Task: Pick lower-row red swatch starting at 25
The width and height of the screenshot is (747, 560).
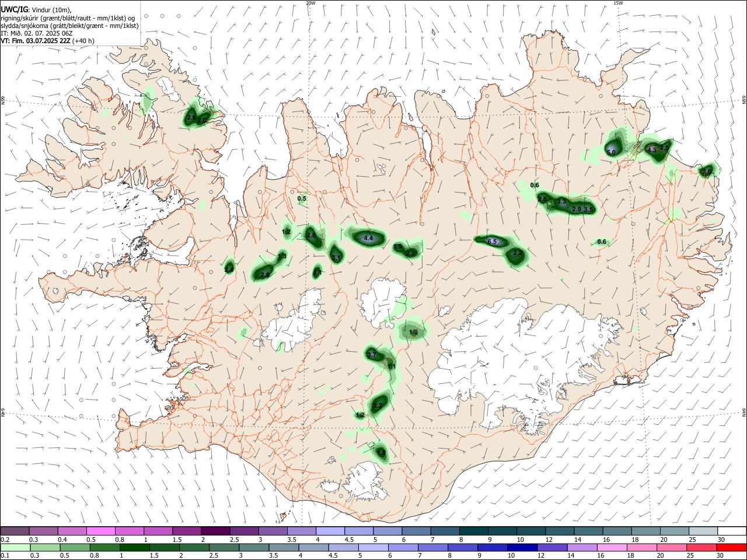Action: [701, 547]
